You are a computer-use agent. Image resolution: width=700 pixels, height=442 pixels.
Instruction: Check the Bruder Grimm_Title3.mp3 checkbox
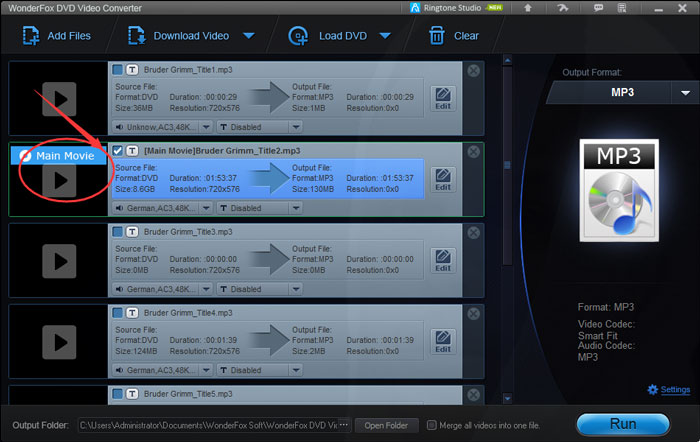(x=117, y=232)
